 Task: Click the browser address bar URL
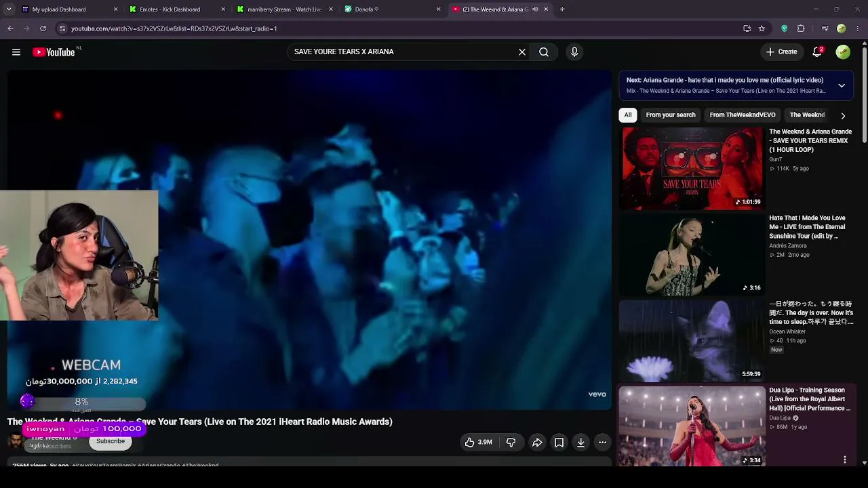pos(174,28)
